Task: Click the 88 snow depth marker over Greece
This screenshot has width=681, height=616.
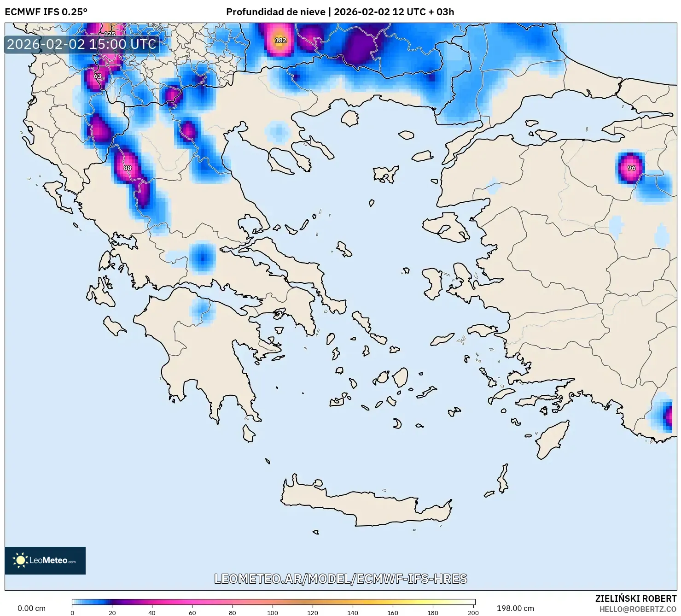Action: click(x=128, y=168)
